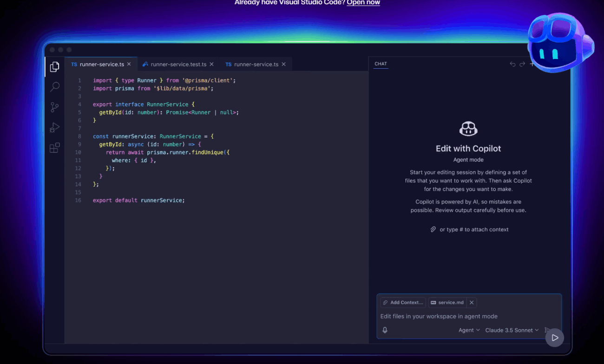Switch to the runner-service.test.ts tab
This screenshot has width=604, height=364.
pyautogui.click(x=178, y=64)
